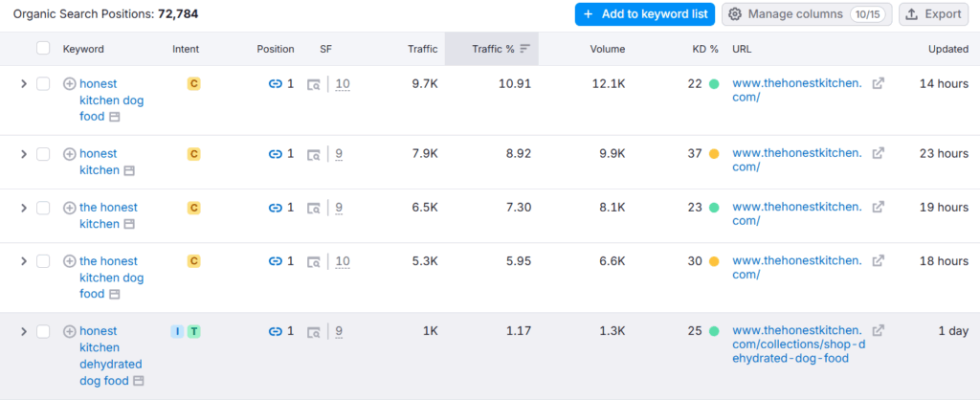980x400 pixels.
Task: Expand the row with 6.5K traffic
Action: (24, 208)
